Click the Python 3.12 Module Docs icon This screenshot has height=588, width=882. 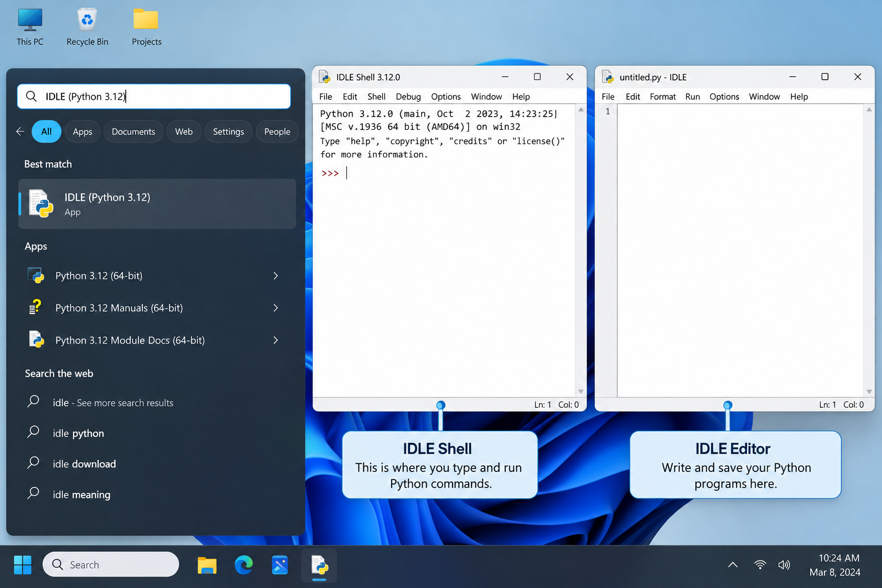point(36,340)
